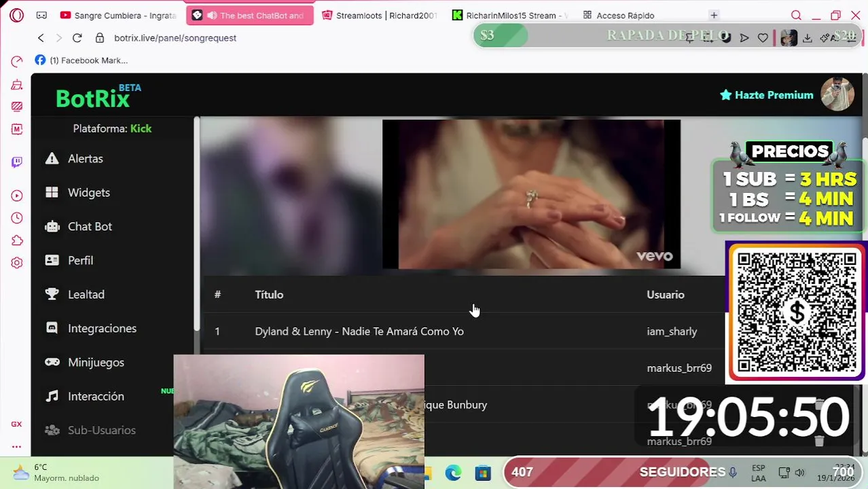This screenshot has width=868, height=489.
Task: Open Twitch panel in Opera sidebar
Action: point(17,162)
